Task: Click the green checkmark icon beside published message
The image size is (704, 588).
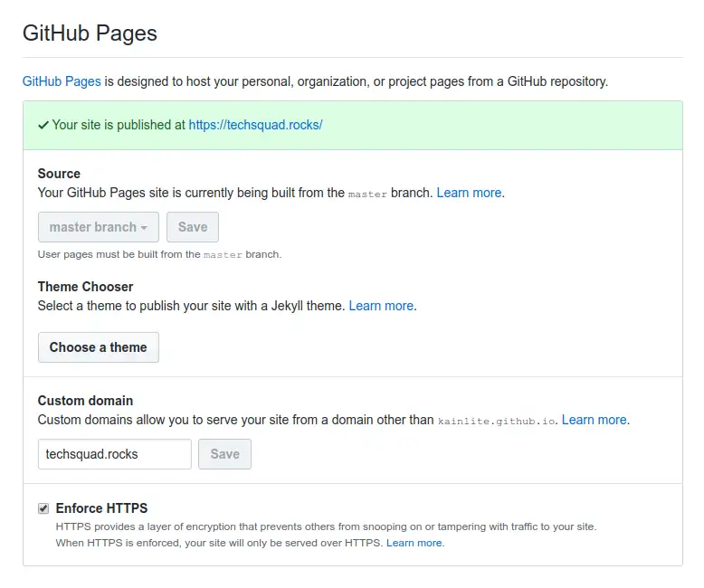Action: point(43,125)
